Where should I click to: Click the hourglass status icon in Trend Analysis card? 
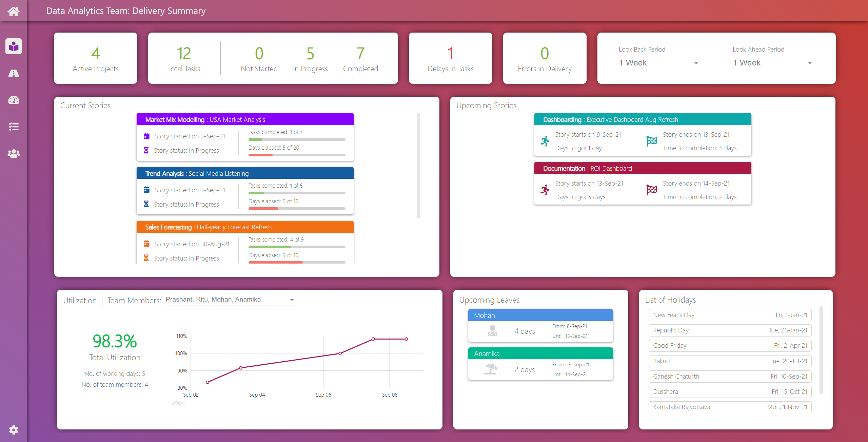click(x=146, y=204)
